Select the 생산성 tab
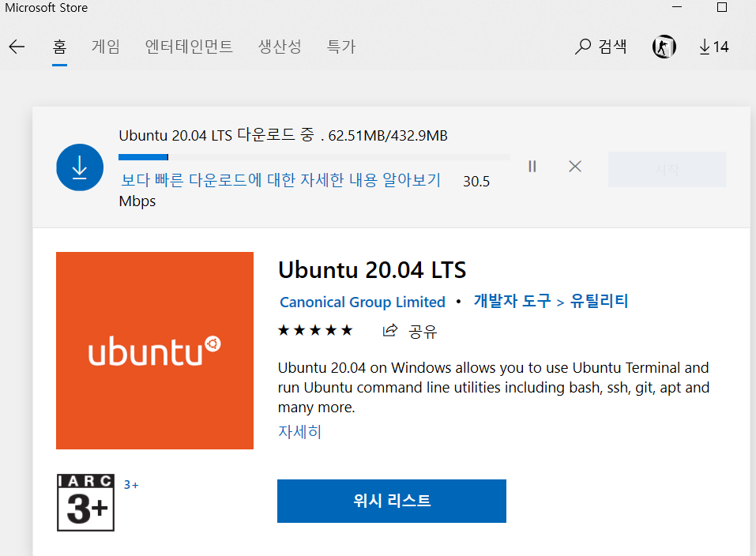The height and width of the screenshot is (556, 756). coord(280,47)
